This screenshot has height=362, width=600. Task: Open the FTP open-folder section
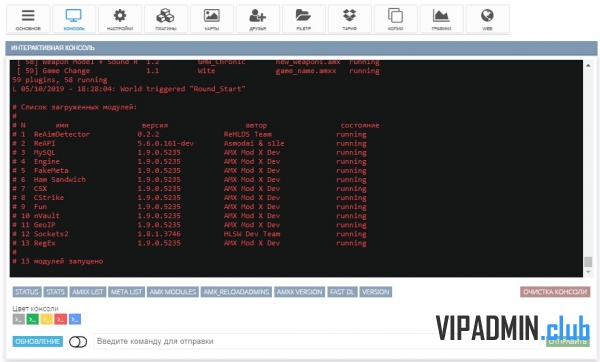pyautogui.click(x=303, y=19)
